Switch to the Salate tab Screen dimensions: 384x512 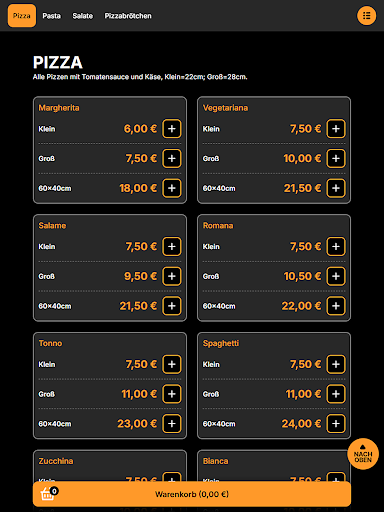(83, 16)
